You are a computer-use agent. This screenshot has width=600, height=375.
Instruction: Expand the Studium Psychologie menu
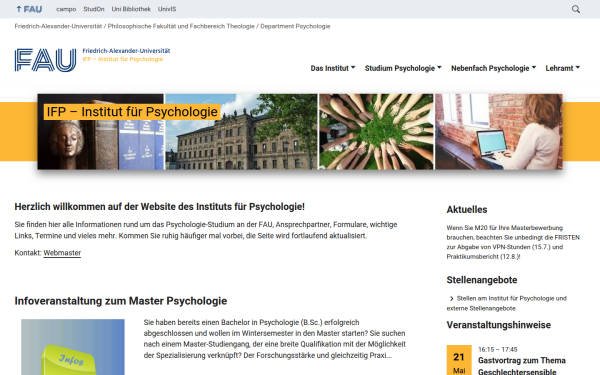point(403,68)
